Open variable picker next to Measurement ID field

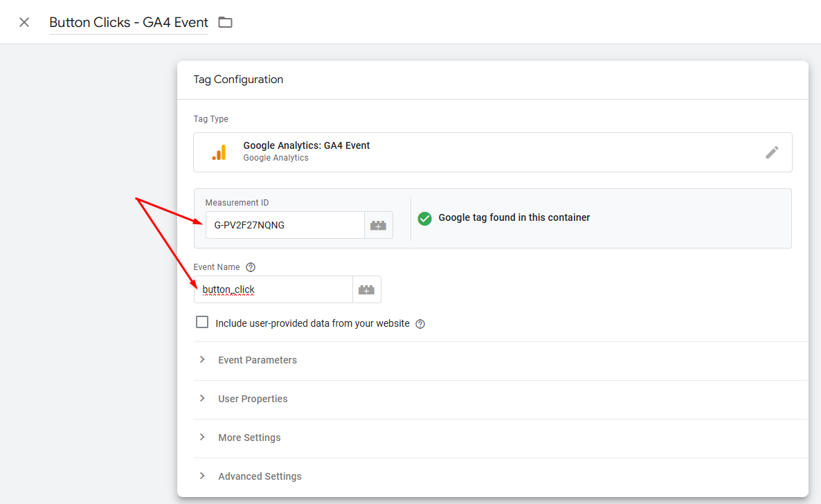point(378,225)
